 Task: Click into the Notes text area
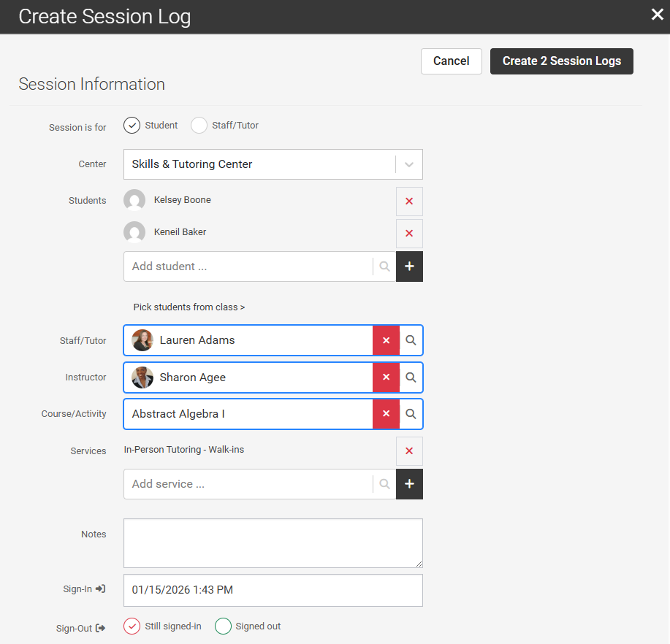(273, 543)
